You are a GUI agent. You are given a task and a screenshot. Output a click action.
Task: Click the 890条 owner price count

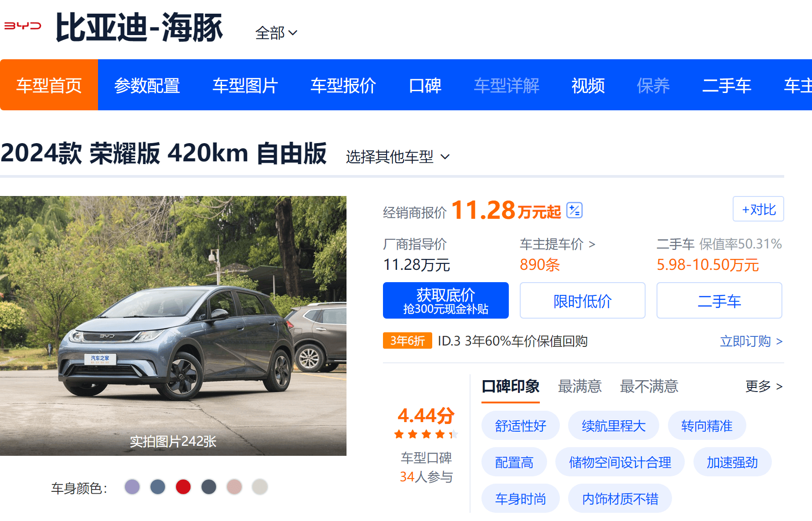tap(540, 264)
